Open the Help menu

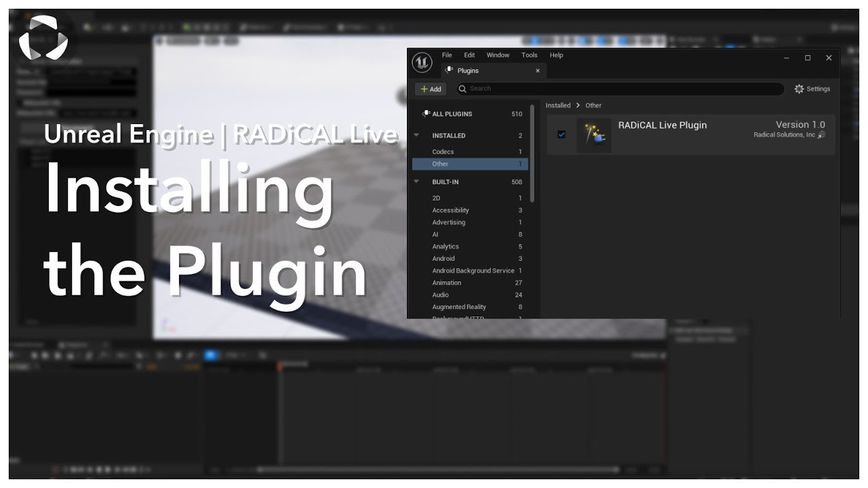click(x=556, y=55)
